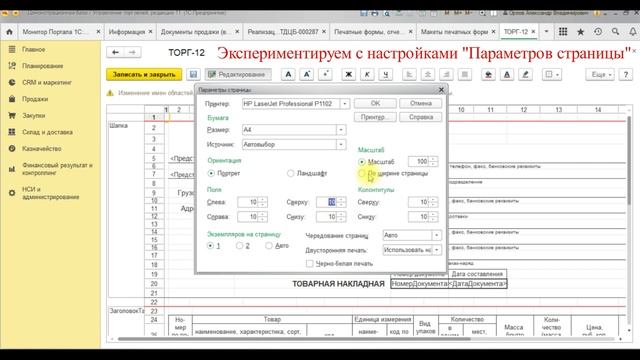This screenshot has height=360, width=640.
Task: Center cell text horizontally
Action: (x=428, y=74)
